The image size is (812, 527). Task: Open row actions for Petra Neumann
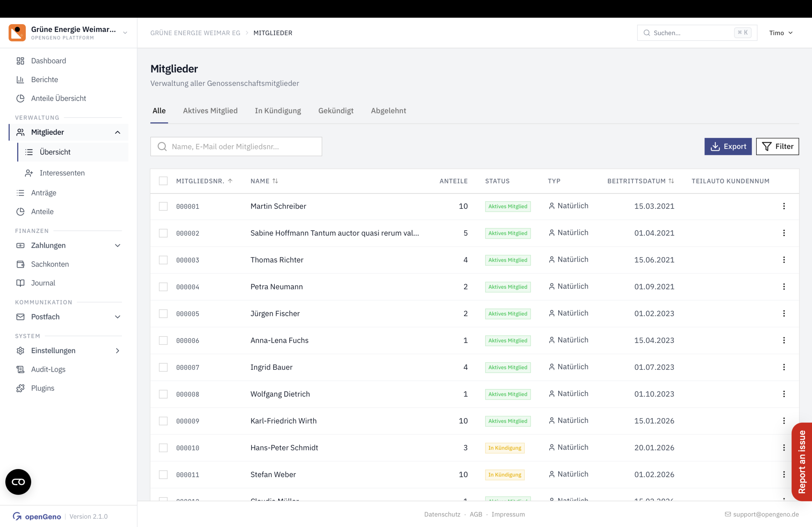click(x=784, y=287)
